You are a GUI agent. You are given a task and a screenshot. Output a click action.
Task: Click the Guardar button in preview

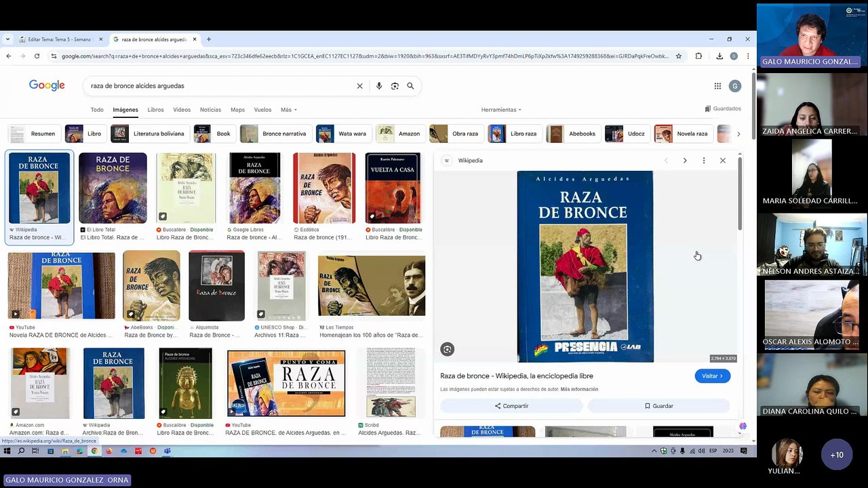658,406
